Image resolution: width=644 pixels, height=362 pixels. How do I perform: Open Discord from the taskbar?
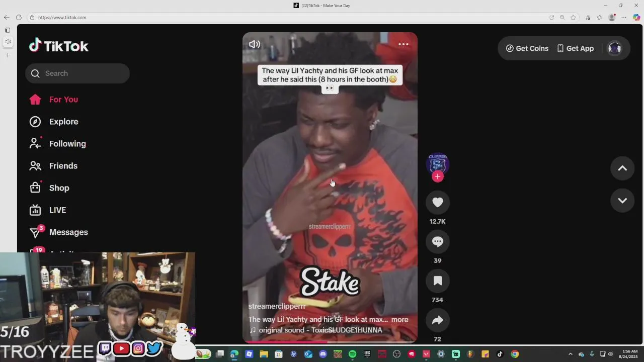[x=323, y=354]
